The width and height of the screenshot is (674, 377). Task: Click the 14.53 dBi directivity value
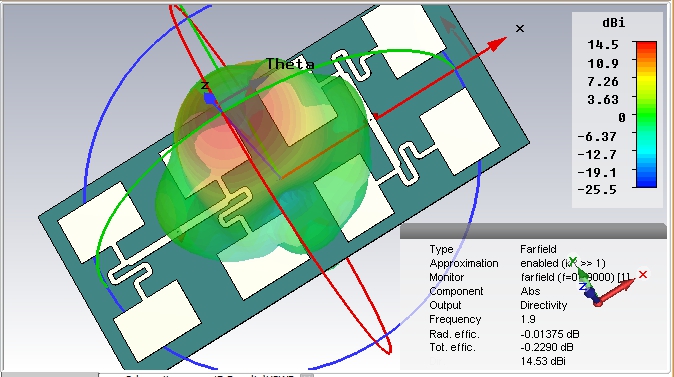(543, 361)
